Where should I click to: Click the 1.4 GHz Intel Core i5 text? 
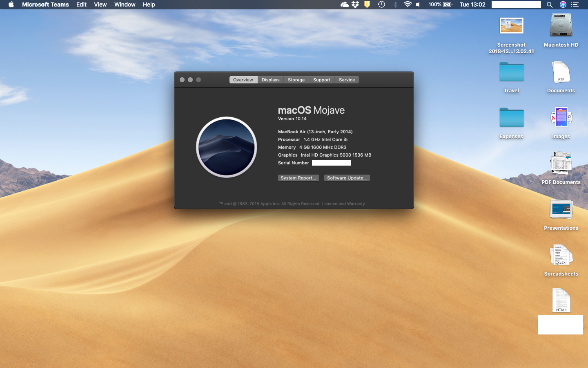pyautogui.click(x=325, y=139)
